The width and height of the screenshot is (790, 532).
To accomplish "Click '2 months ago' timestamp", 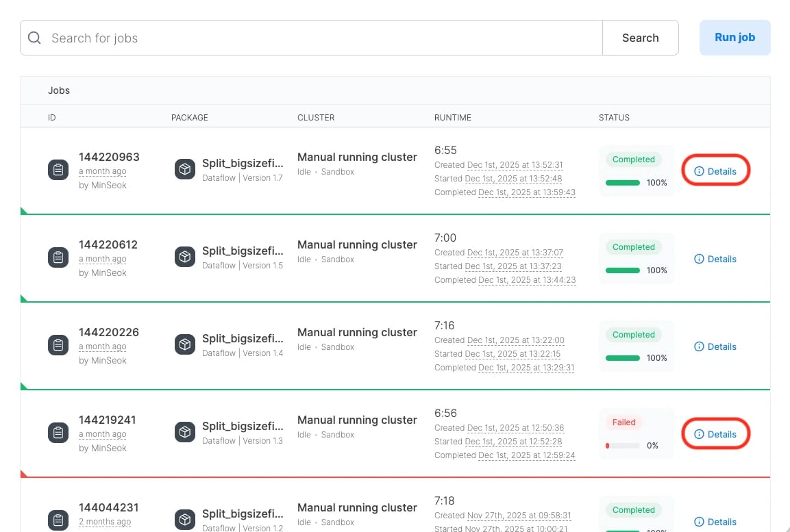I will point(105,522).
